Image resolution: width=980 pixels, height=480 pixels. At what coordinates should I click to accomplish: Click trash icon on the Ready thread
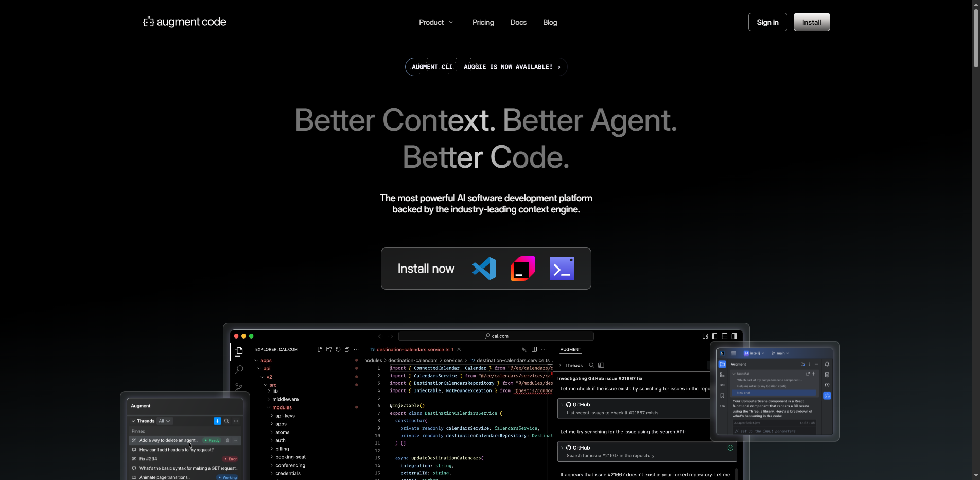tap(227, 440)
